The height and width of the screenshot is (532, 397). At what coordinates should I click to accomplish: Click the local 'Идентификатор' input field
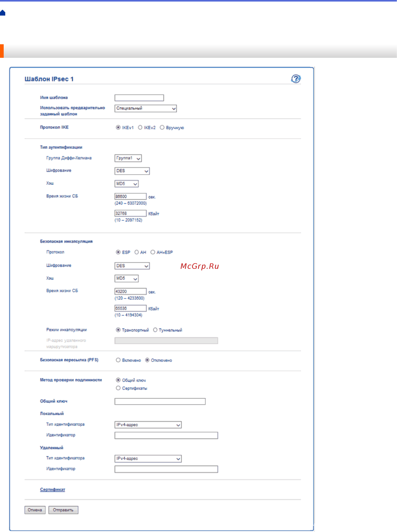(x=166, y=435)
